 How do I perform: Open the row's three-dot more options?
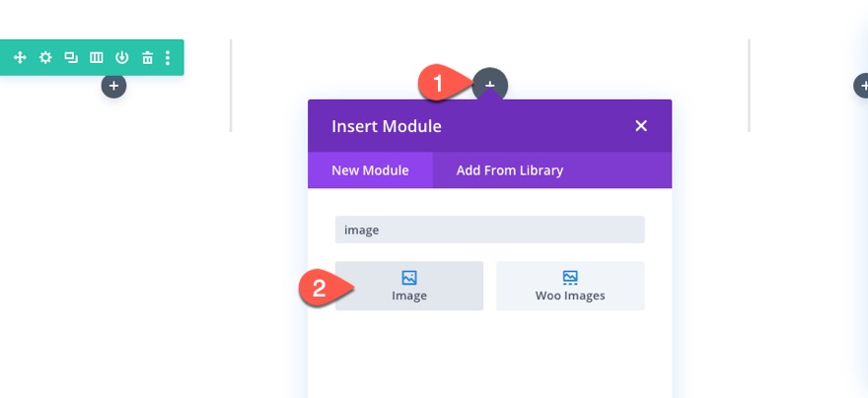(168, 58)
